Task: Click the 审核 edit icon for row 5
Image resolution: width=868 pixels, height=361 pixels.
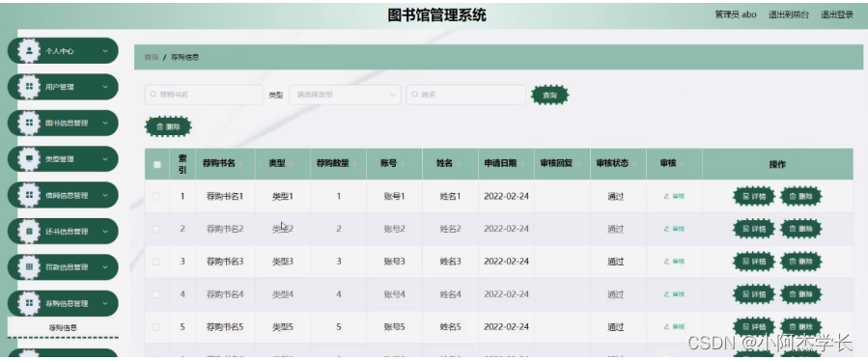Action: [666, 326]
